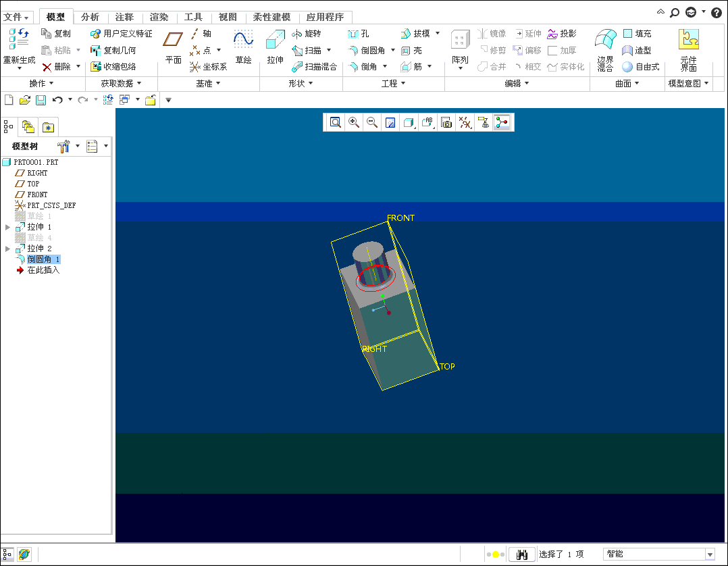Screen dimensions: 728x566
Task: Select the 扫描混合 swept blend tool
Action: pyautogui.click(x=314, y=67)
